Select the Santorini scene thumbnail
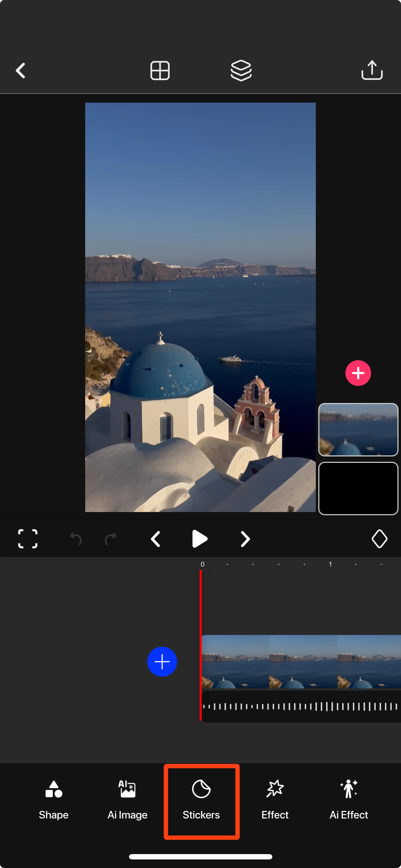The height and width of the screenshot is (868, 401). click(358, 430)
